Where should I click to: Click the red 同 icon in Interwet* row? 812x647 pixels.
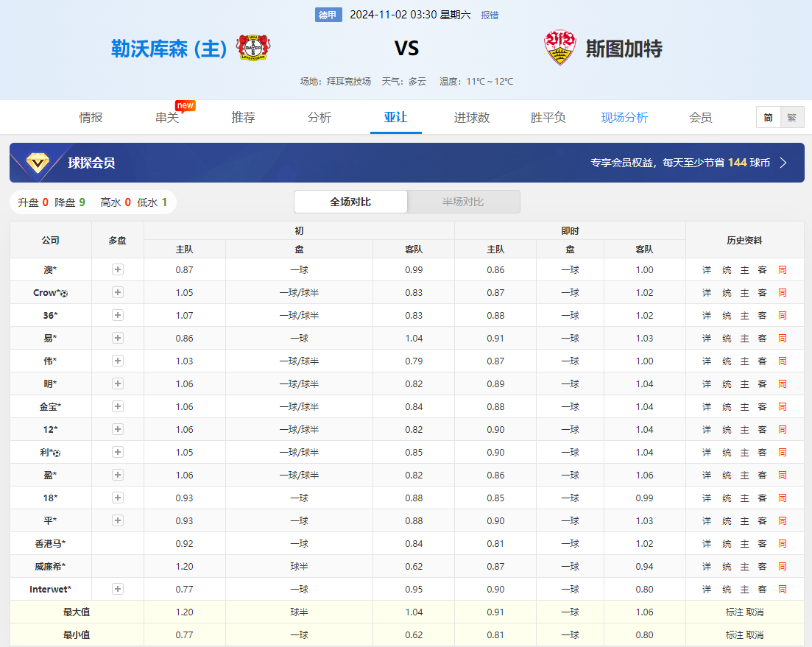pyautogui.click(x=782, y=590)
